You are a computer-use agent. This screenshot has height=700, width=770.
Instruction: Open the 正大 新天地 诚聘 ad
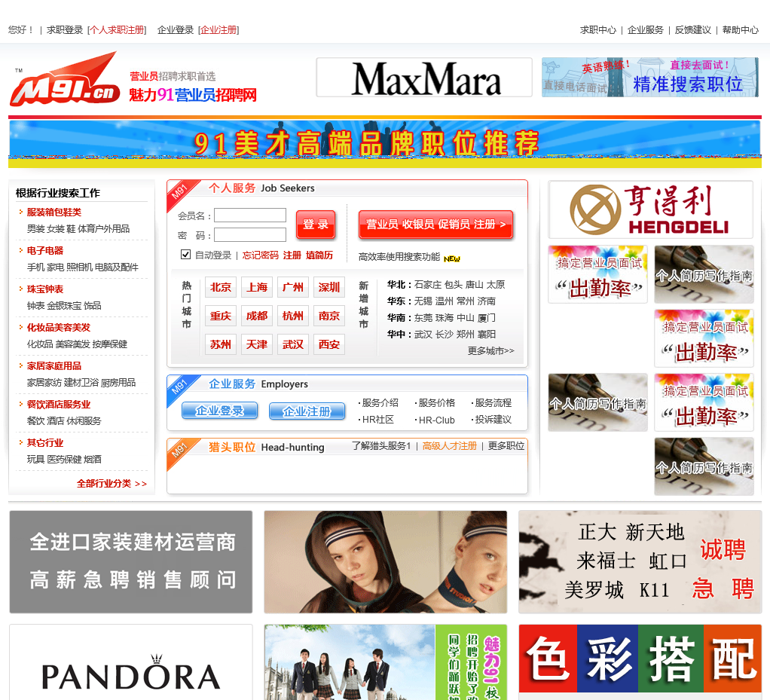click(x=640, y=561)
